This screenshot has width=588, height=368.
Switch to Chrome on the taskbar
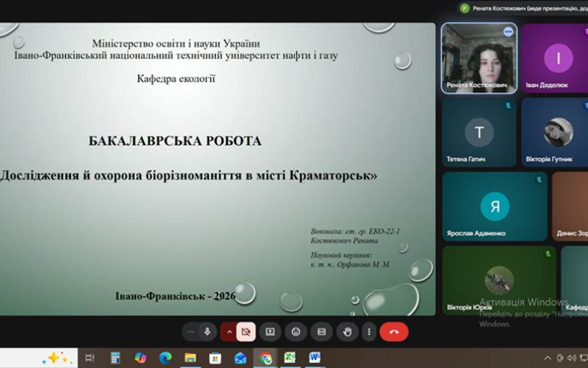tap(265, 358)
